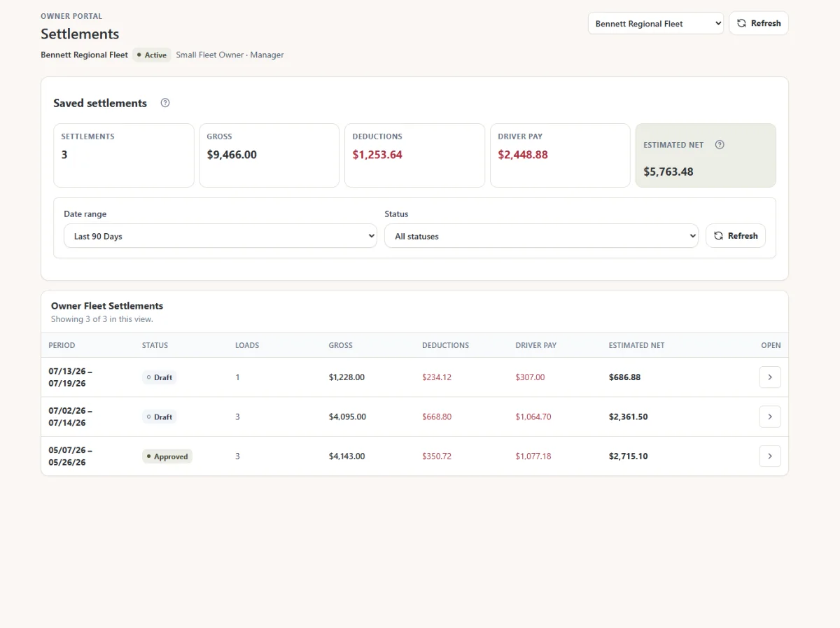Screen dimensions: 840x628
Task: Click the Gross $9,466.00 summary card
Action: coord(269,155)
